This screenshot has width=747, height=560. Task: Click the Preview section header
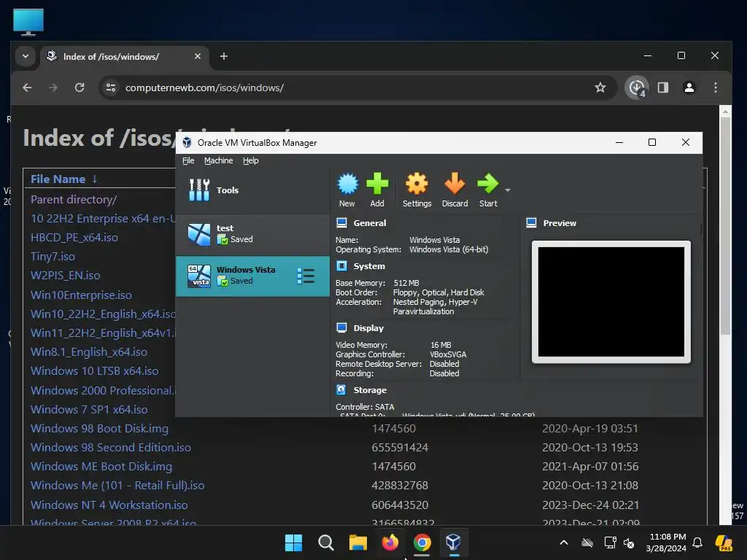(x=560, y=223)
